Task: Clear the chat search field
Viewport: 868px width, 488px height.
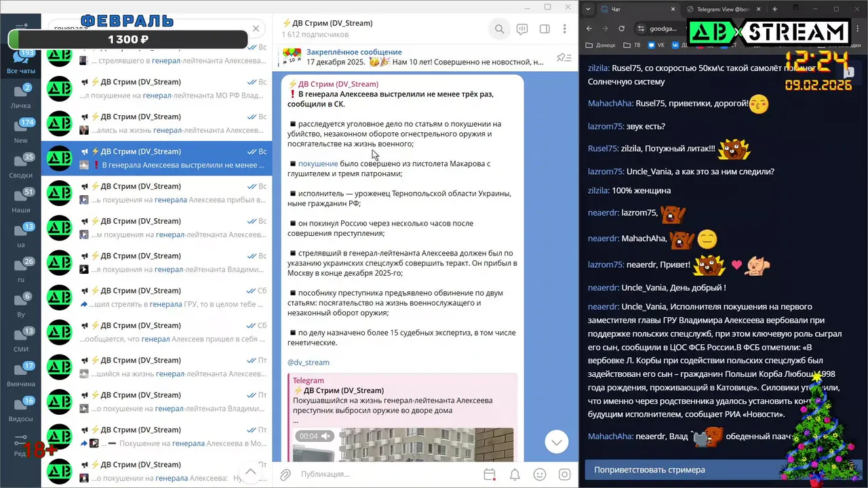Action: coord(256,29)
